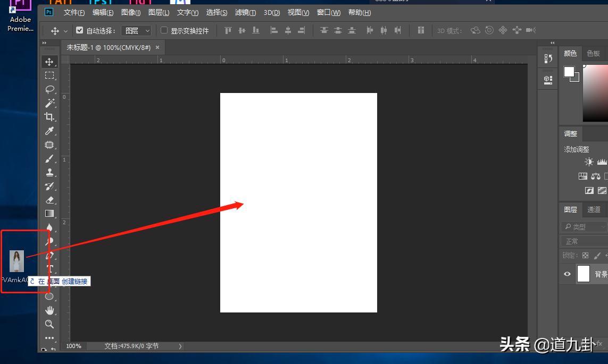Uncheck the 自动选择 checkbox
This screenshot has width=608, height=364.
click(80, 31)
